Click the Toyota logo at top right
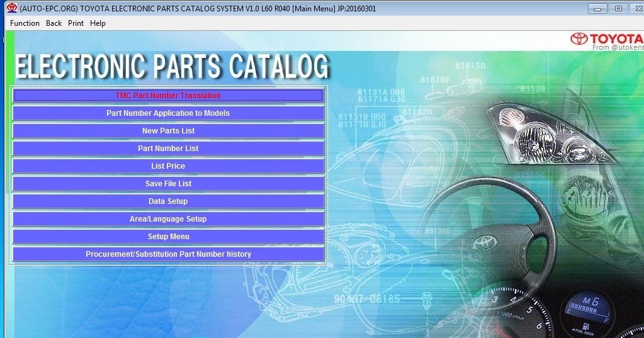Viewport: 644px width, 338px height. pos(607,39)
